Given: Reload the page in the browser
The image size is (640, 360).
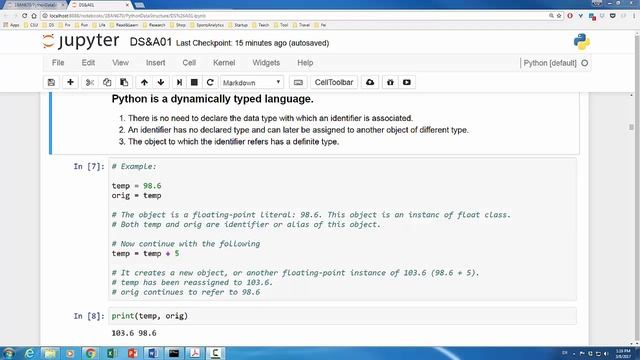Looking at the screenshot, I should pyautogui.click(x=24, y=16).
